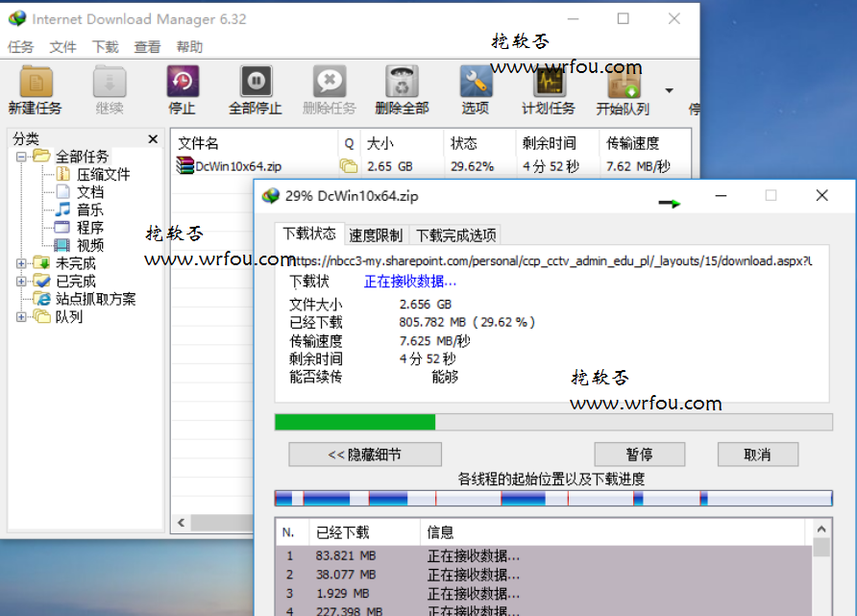Sort by 剩余时间 column header
The height and width of the screenshot is (616, 857).
click(x=557, y=143)
